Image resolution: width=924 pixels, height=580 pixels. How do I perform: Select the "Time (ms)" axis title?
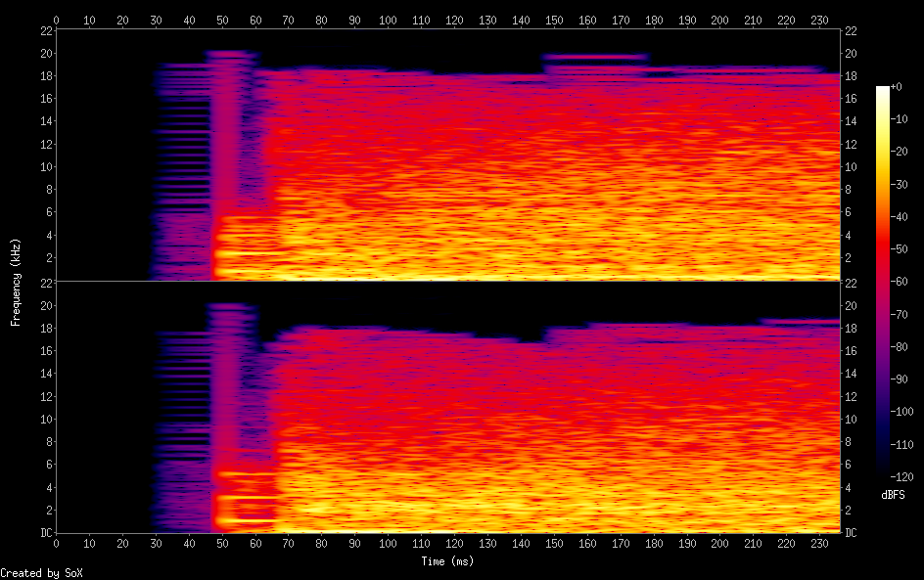447,561
